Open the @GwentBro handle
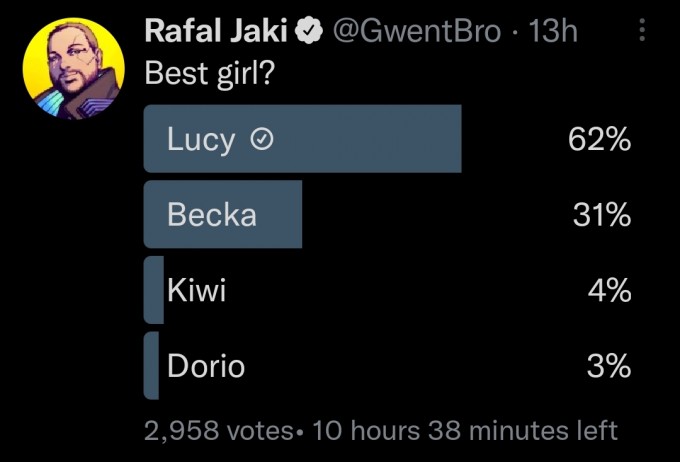The width and height of the screenshot is (680, 462). (416, 31)
